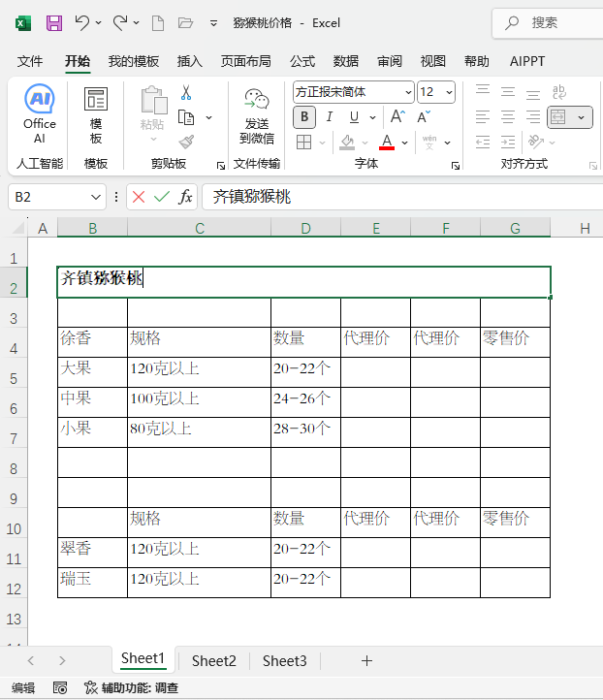Click the Undo arrow icon
This screenshot has height=700, width=603.
coord(82,22)
